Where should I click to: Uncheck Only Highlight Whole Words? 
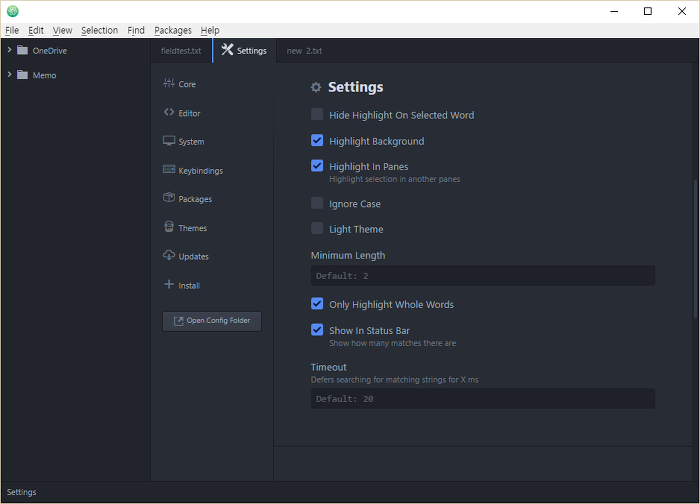tap(317, 304)
